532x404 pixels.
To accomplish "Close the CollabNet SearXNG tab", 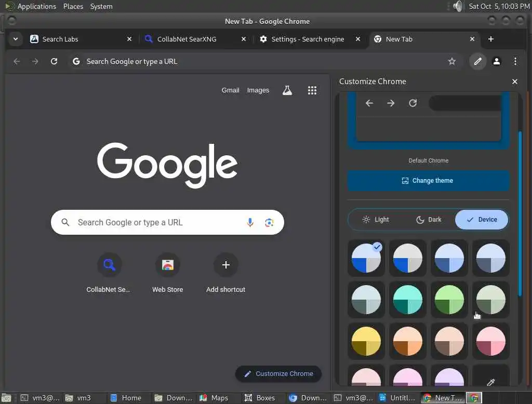I will (244, 39).
